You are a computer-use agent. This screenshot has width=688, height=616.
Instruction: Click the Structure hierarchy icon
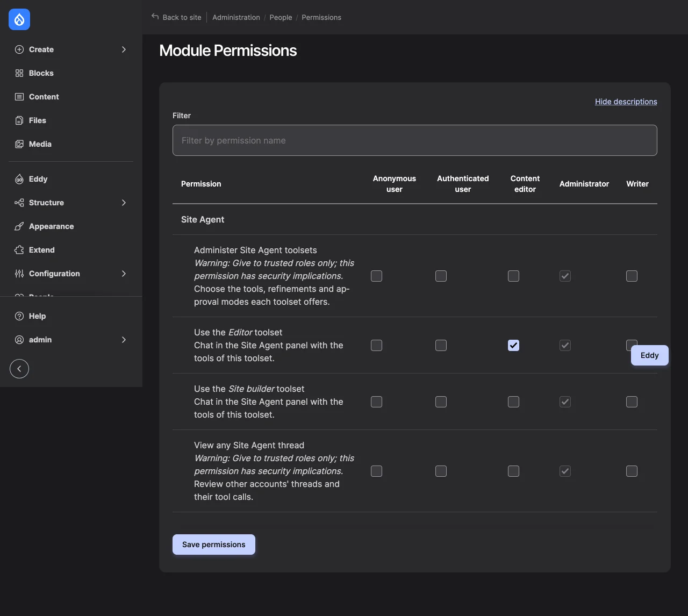pos(19,203)
